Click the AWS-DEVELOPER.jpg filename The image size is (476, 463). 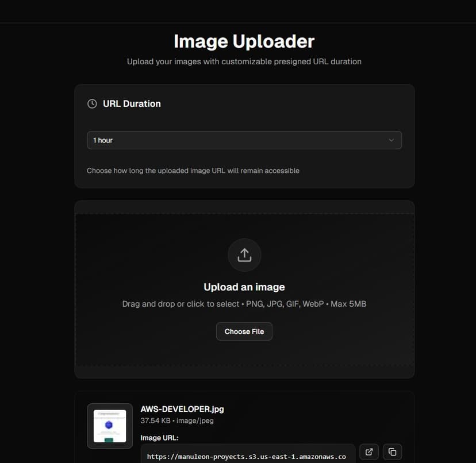182,408
